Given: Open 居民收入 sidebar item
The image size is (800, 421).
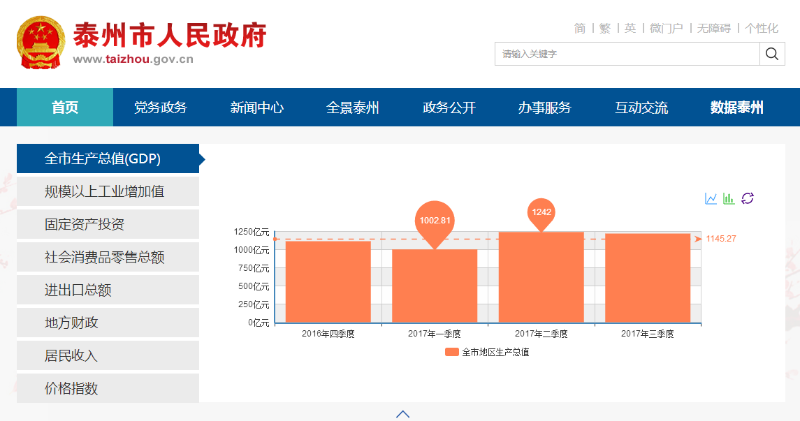Looking at the screenshot, I should (71, 355).
